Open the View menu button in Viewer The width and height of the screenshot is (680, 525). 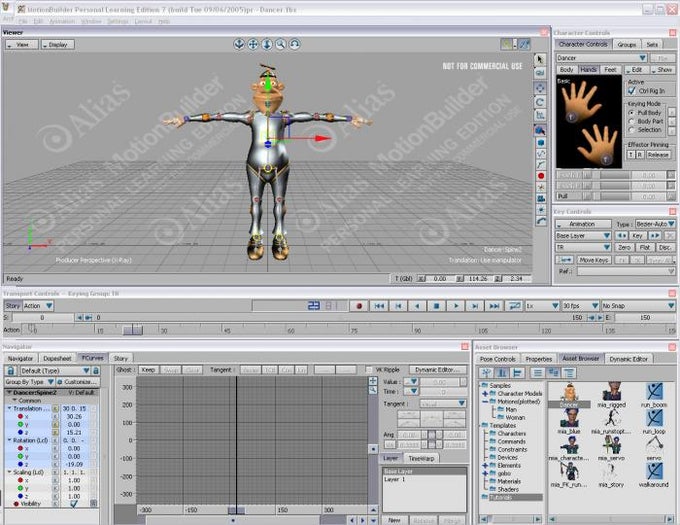point(22,45)
